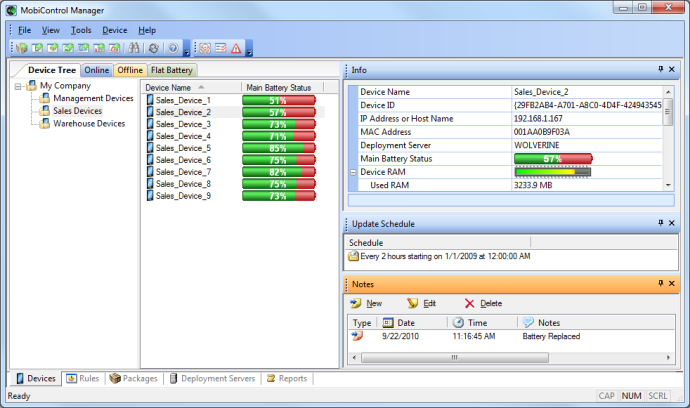Image resolution: width=690 pixels, height=408 pixels.
Task: Open the Reports bottom tab
Action: click(287, 378)
